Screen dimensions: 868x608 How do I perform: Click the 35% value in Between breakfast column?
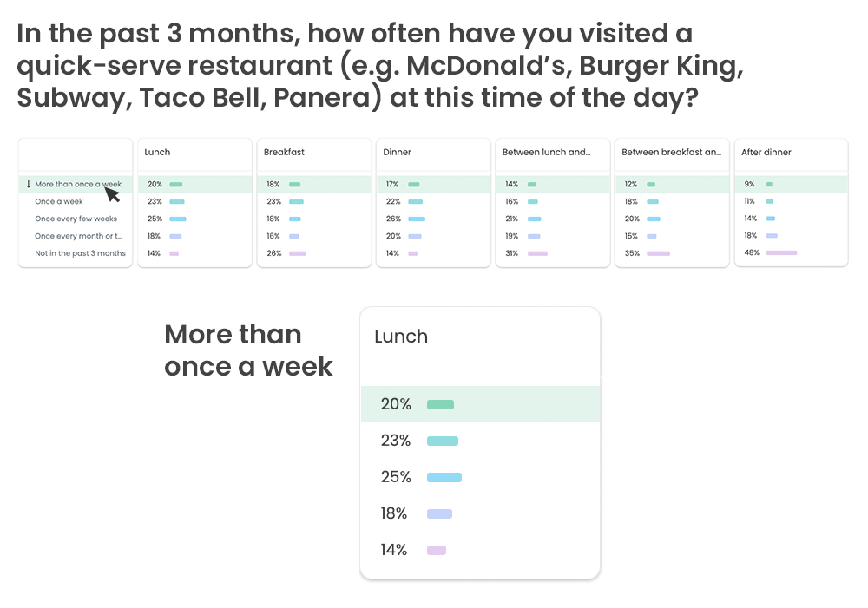click(x=632, y=253)
